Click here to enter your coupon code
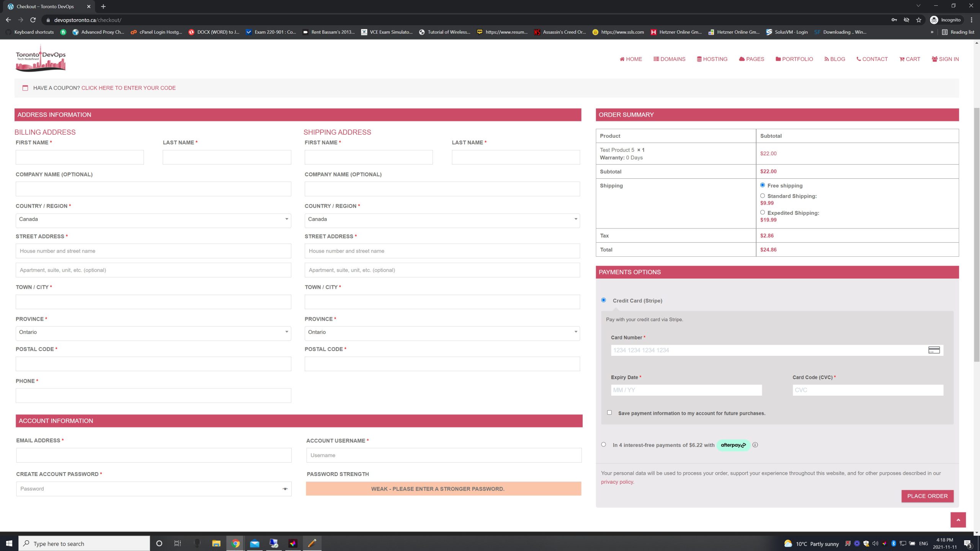 pos(128,88)
